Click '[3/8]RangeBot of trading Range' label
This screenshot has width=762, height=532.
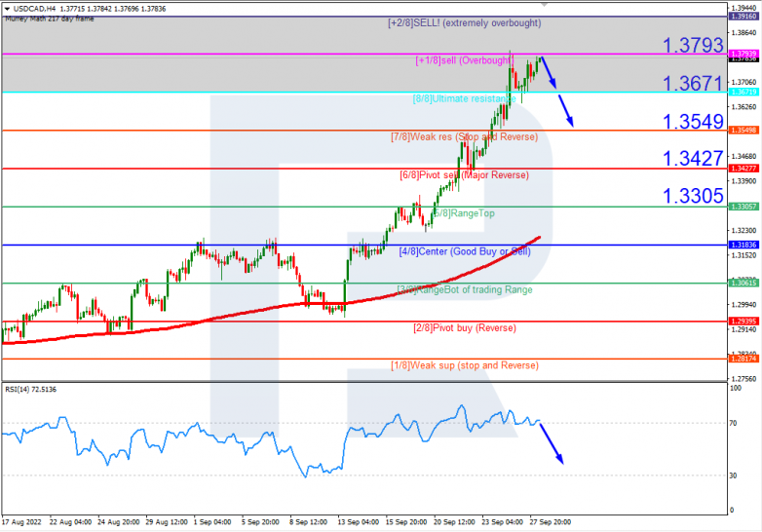pyautogui.click(x=465, y=290)
